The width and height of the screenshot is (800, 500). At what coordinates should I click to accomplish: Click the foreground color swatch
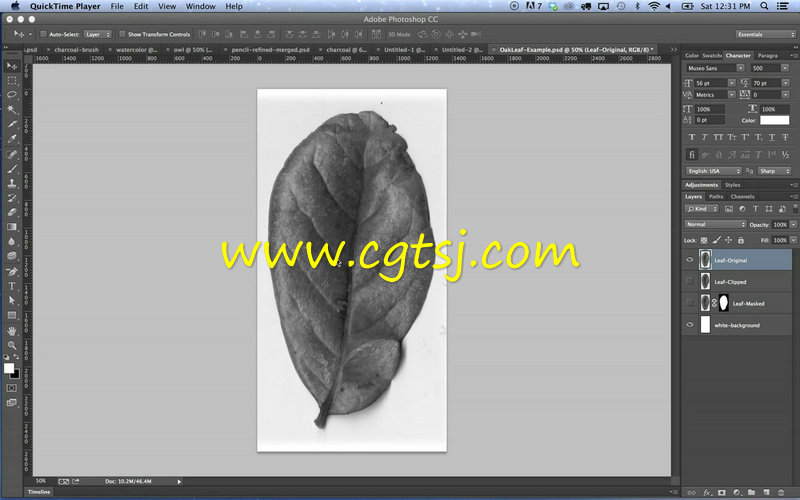[9, 368]
